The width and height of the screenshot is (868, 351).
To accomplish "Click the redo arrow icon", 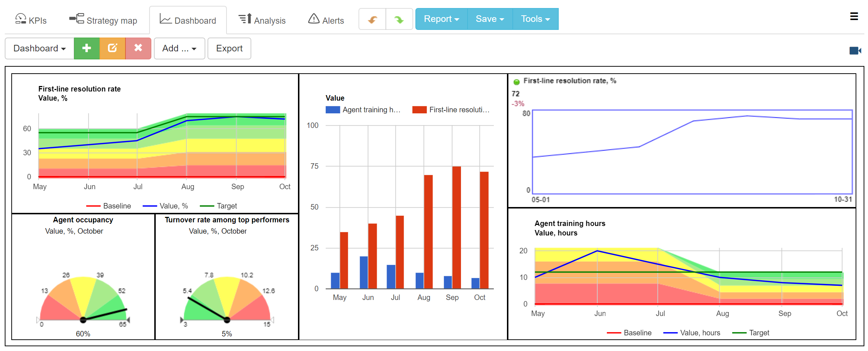I will [x=399, y=19].
